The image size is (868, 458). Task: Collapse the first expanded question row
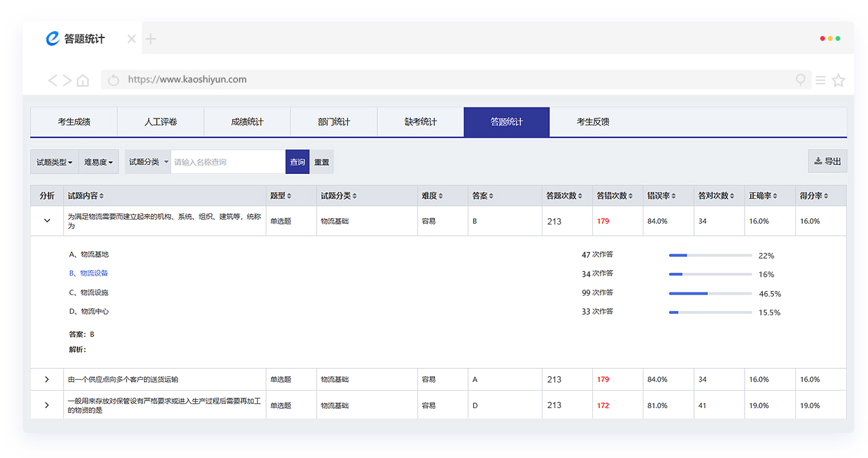tap(47, 221)
